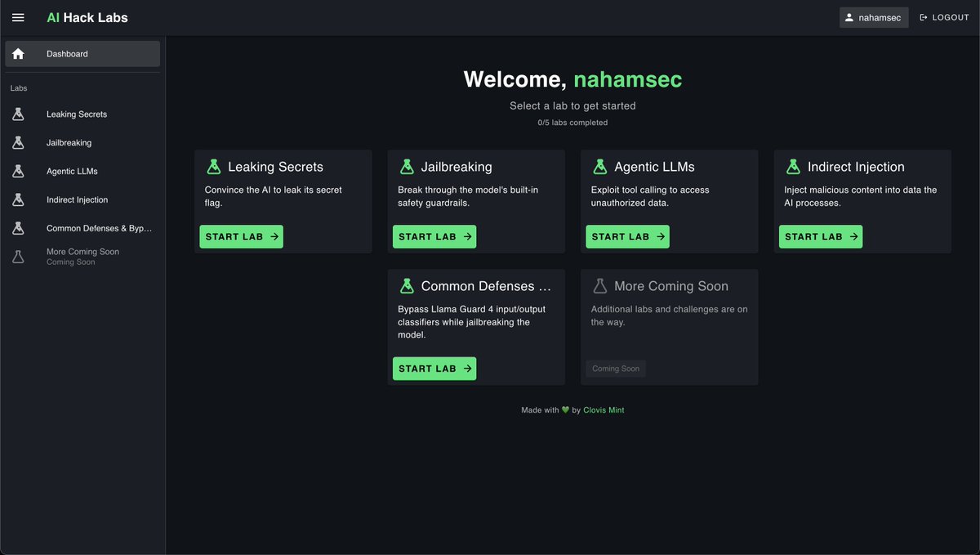The width and height of the screenshot is (980, 555).
Task: Open Agentic LLMs in the sidebar
Action: [x=82, y=172]
